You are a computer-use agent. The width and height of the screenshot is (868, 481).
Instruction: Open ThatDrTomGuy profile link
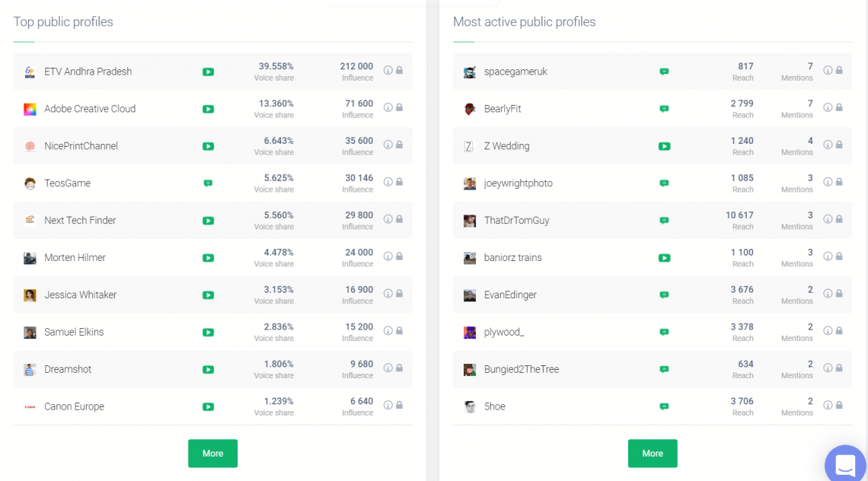coord(516,221)
